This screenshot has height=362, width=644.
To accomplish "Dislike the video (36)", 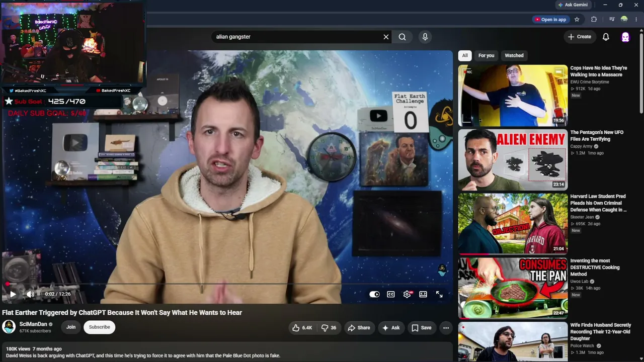I will pos(329,328).
